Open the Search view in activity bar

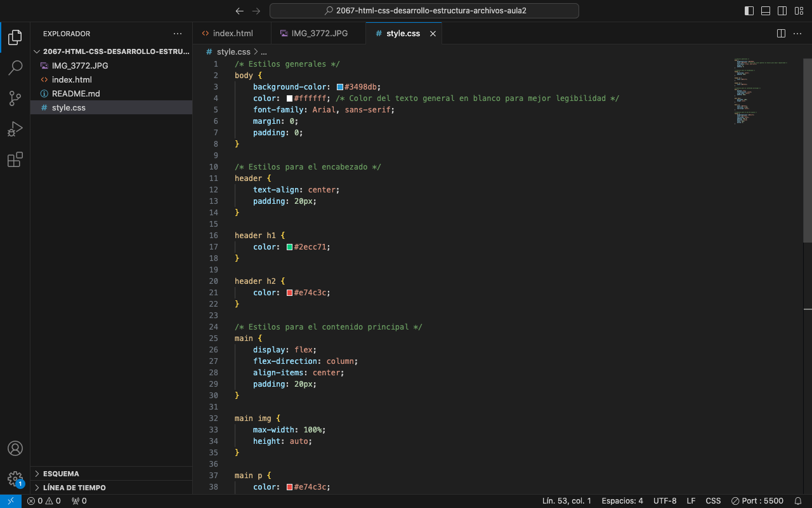pos(15,68)
